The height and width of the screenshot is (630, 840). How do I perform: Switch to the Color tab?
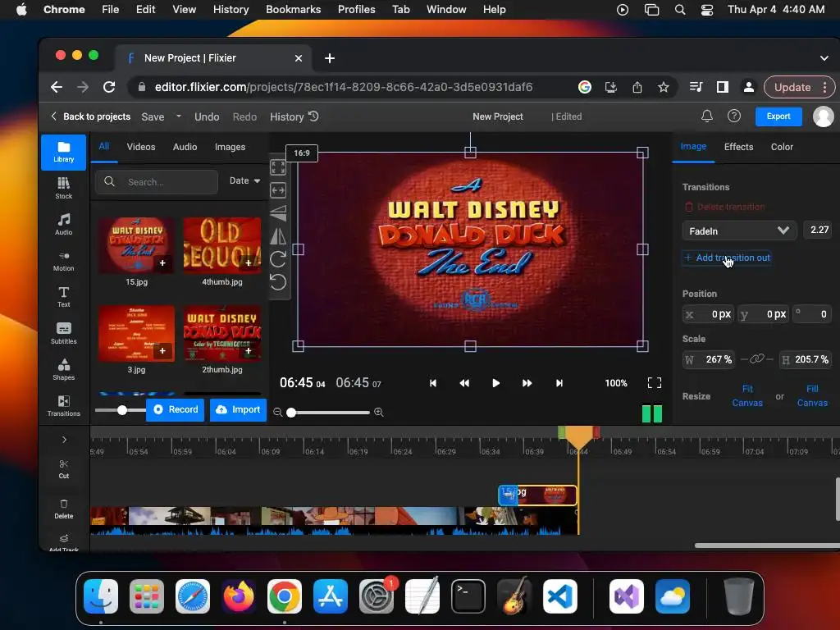(782, 147)
